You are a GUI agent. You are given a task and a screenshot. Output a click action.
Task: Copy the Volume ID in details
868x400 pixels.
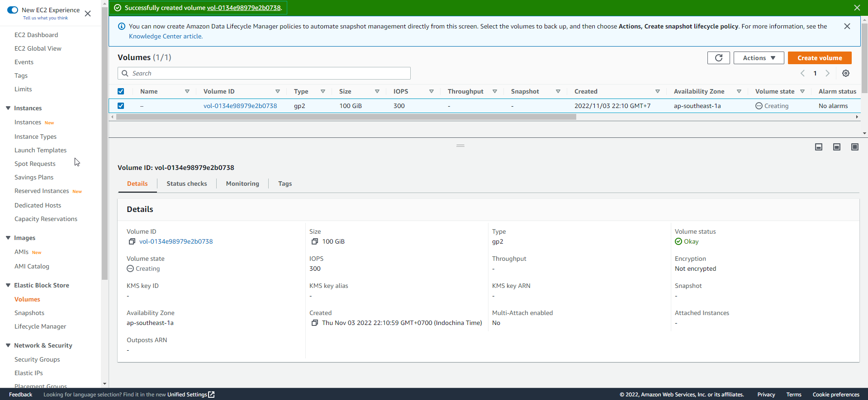(x=132, y=241)
